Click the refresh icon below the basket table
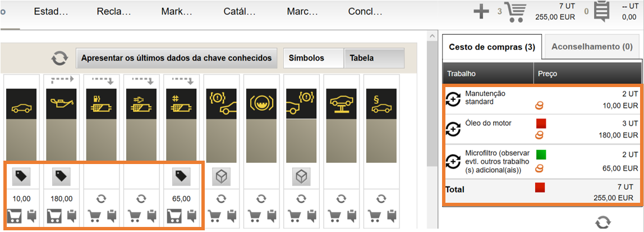 (x=602, y=222)
